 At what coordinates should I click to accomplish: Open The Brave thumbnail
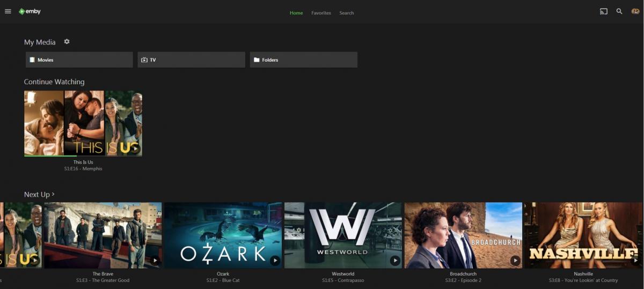103,235
